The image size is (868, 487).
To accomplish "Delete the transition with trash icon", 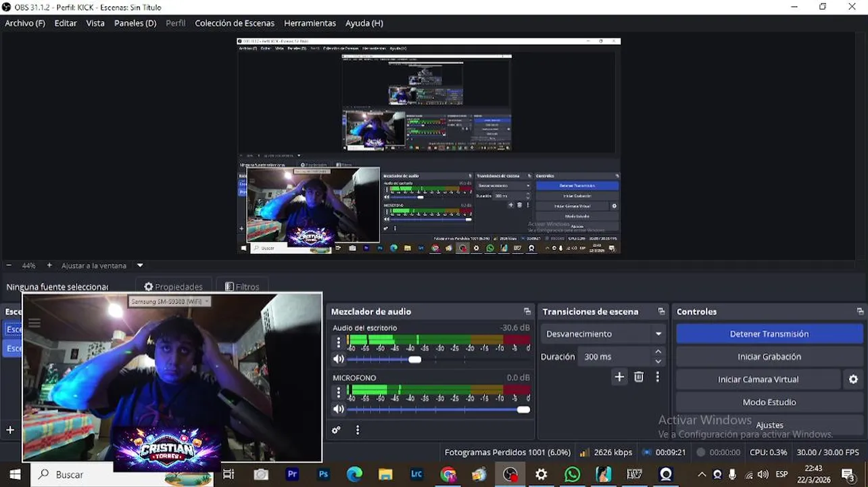I will (639, 377).
